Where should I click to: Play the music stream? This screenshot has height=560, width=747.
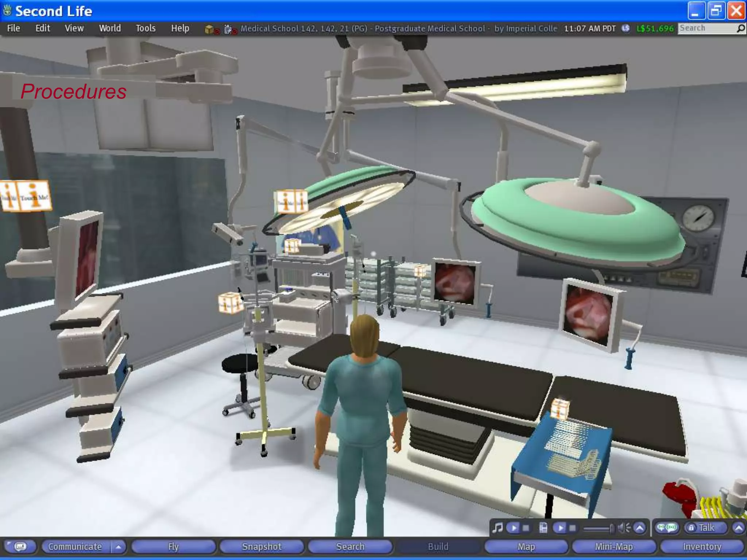point(514,528)
